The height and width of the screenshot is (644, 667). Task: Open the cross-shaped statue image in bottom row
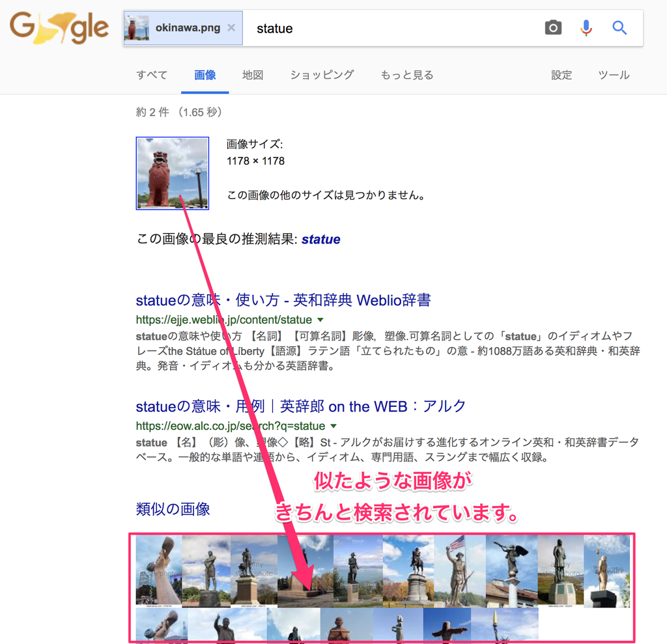click(447, 624)
